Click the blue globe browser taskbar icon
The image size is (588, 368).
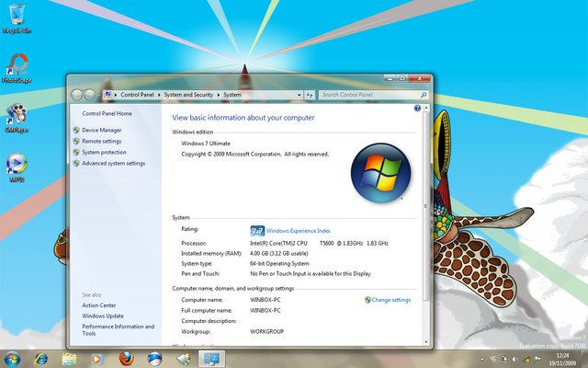(154, 359)
